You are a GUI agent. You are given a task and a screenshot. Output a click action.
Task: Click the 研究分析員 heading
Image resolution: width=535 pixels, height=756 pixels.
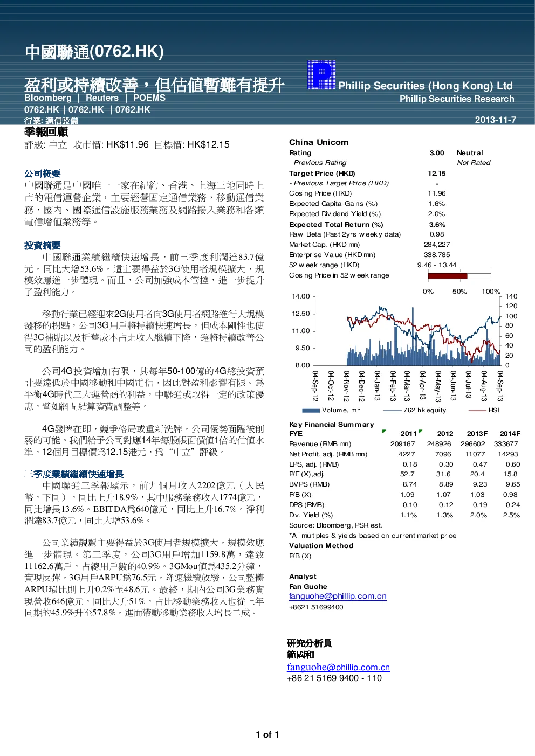(x=309, y=643)
